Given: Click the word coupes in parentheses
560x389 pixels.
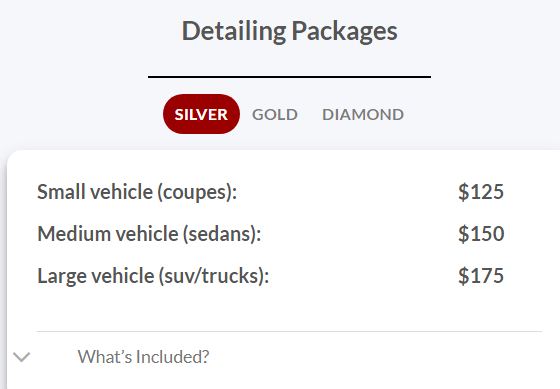Looking at the screenshot, I should coord(195,193).
